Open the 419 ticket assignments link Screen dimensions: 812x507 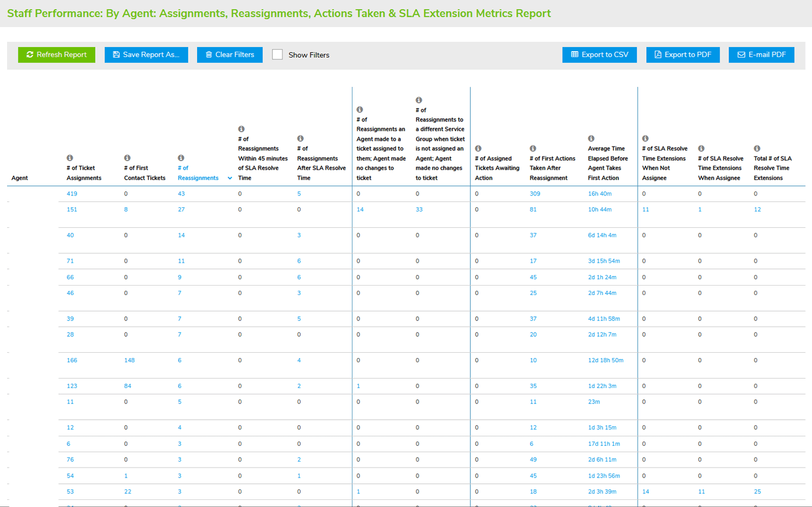[72, 194]
